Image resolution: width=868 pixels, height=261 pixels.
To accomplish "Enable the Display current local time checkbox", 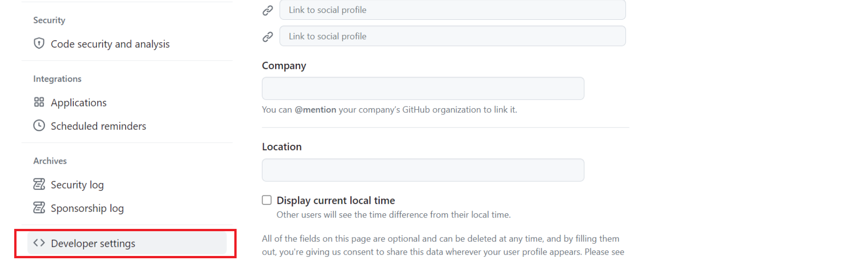I will click(267, 200).
